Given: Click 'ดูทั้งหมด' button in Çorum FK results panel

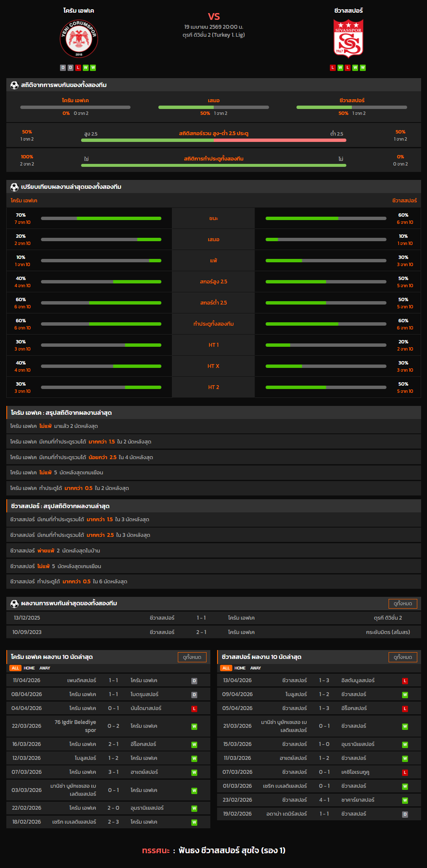Looking at the screenshot, I should click(x=192, y=657).
